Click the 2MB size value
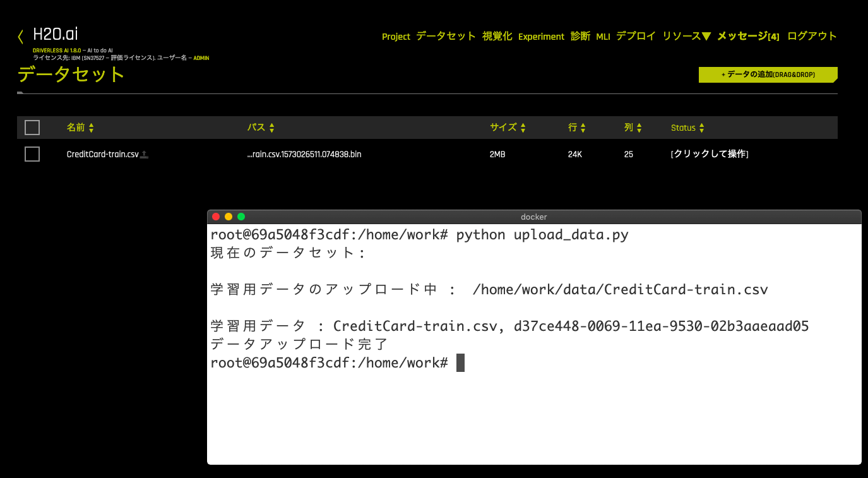 (x=497, y=154)
